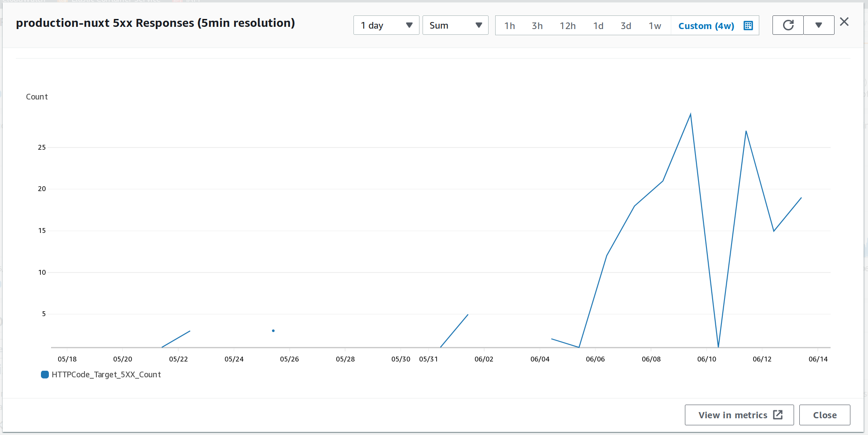This screenshot has height=435, width=868.
Task: Click the external link icon on View in metrics
Action: pyautogui.click(x=777, y=414)
